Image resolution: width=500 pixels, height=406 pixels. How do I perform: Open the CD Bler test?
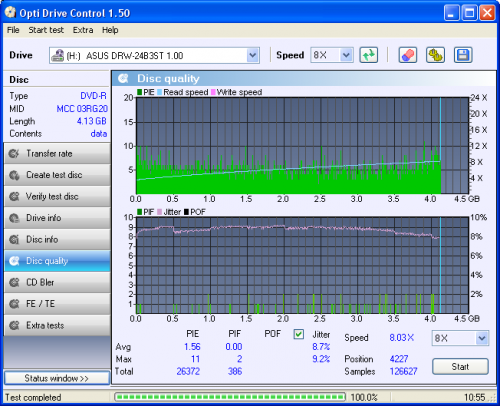[x=57, y=283]
